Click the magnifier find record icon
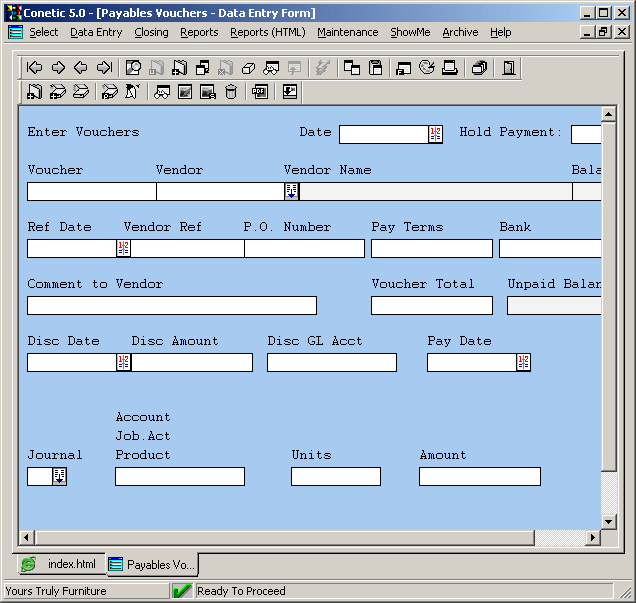 pyautogui.click(x=133, y=68)
